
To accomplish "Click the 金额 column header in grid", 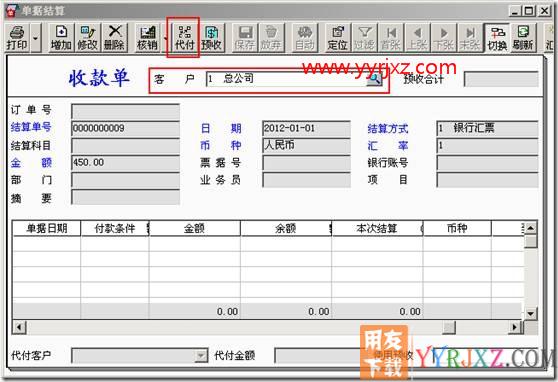I will (x=194, y=228).
